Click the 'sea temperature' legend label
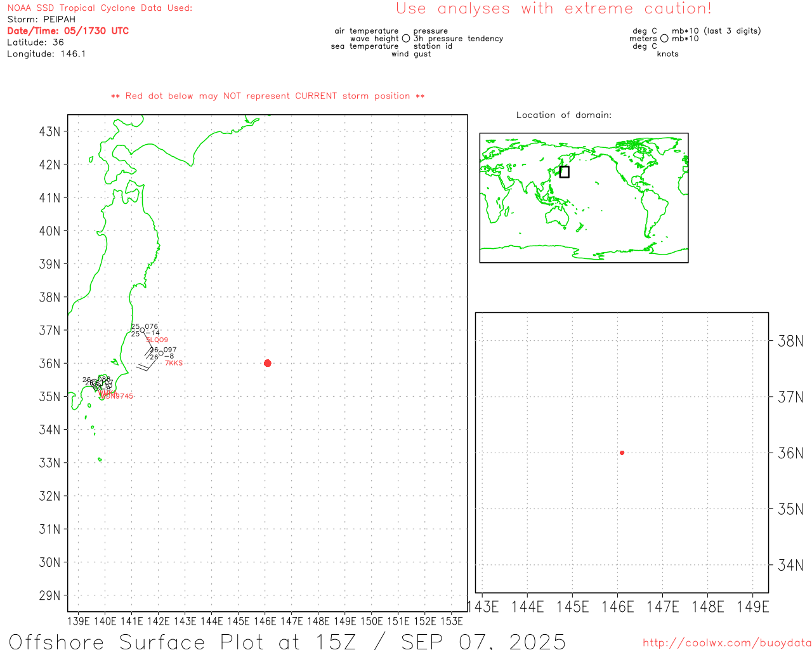 [365, 46]
